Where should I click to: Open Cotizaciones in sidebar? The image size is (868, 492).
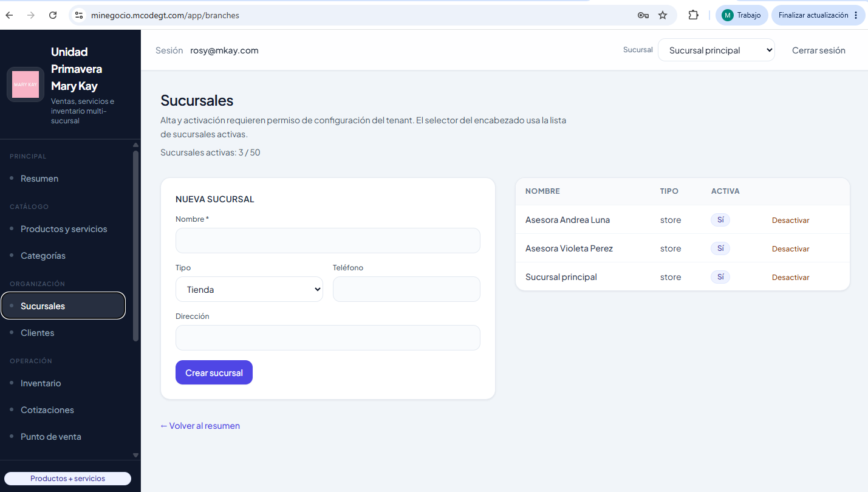(x=63, y=410)
